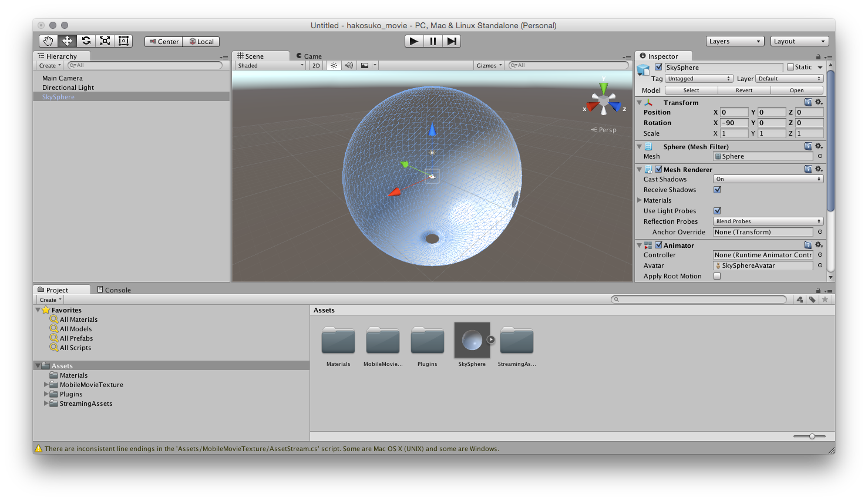This screenshot has height=501, width=868.
Task: Expand the Materials property in Mesh Renderer
Action: pyautogui.click(x=640, y=200)
